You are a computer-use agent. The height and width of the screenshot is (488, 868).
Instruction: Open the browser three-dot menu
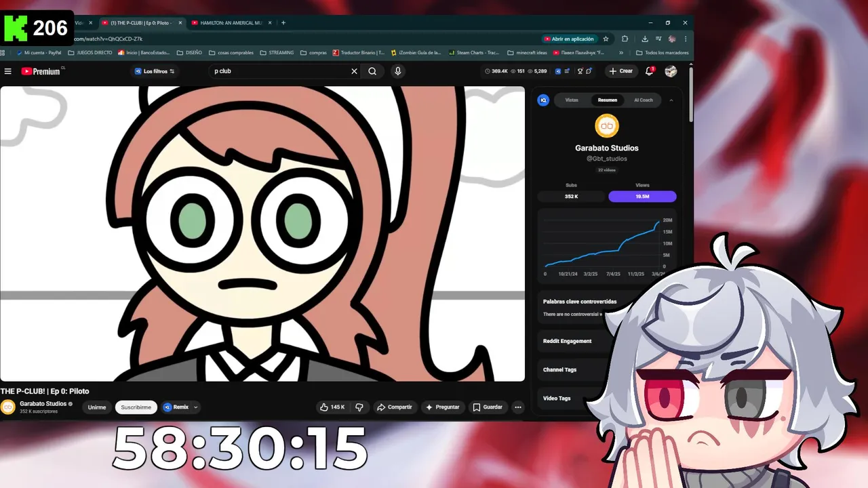coord(686,39)
